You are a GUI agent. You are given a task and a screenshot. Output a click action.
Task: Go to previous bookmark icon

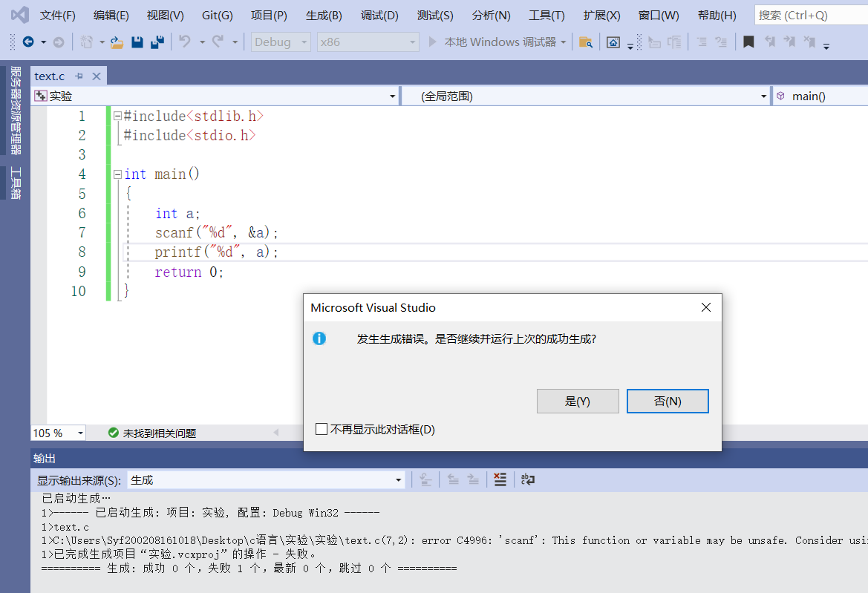click(x=769, y=42)
